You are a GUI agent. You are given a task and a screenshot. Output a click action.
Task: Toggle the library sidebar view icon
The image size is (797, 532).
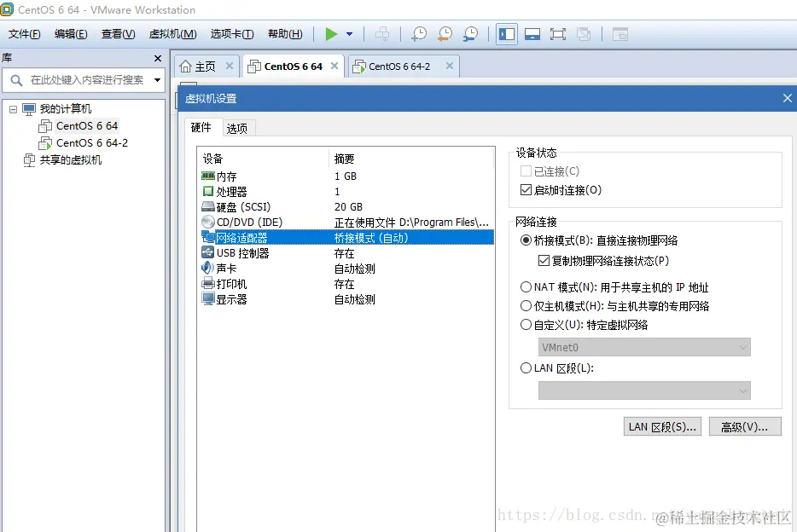507,34
